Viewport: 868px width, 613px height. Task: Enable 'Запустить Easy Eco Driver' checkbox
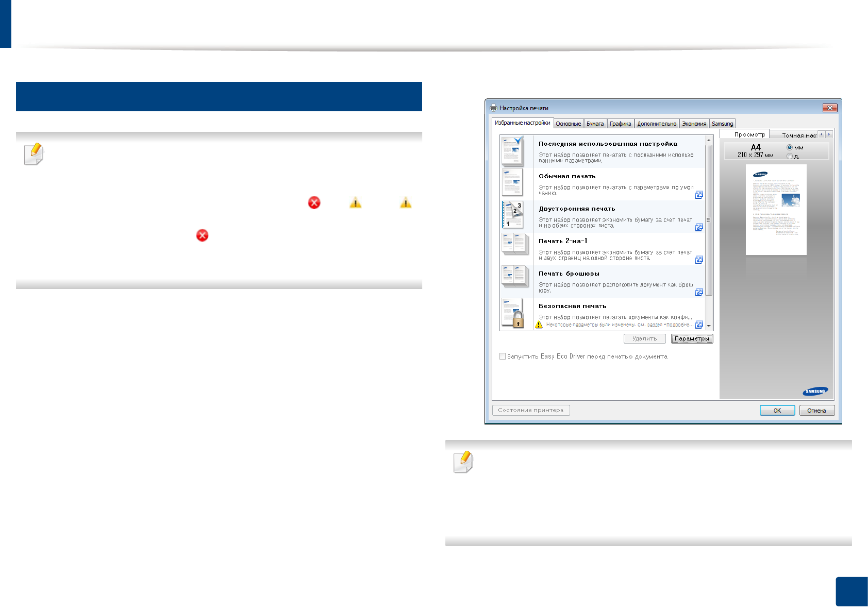click(x=503, y=356)
